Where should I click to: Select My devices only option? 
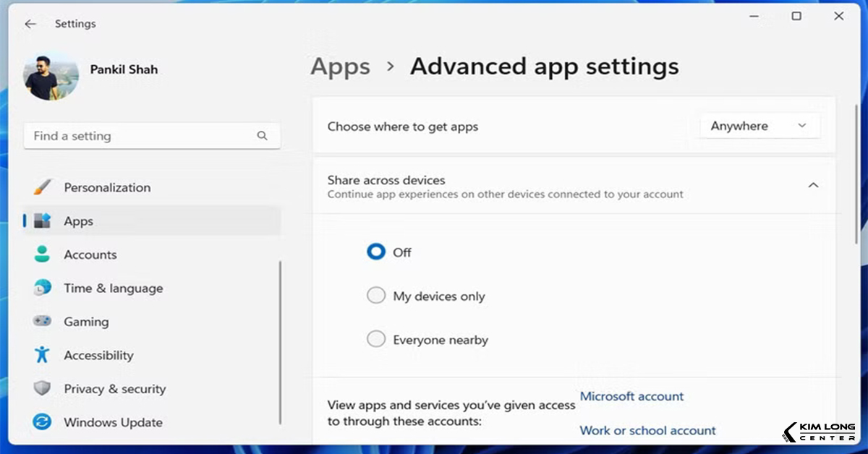(x=376, y=296)
